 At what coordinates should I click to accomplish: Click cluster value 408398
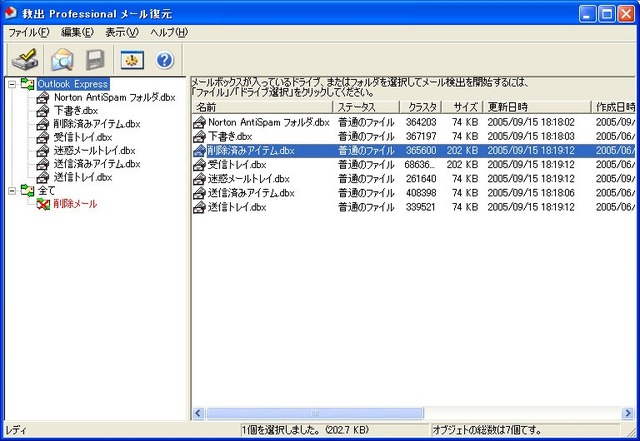coord(421,193)
